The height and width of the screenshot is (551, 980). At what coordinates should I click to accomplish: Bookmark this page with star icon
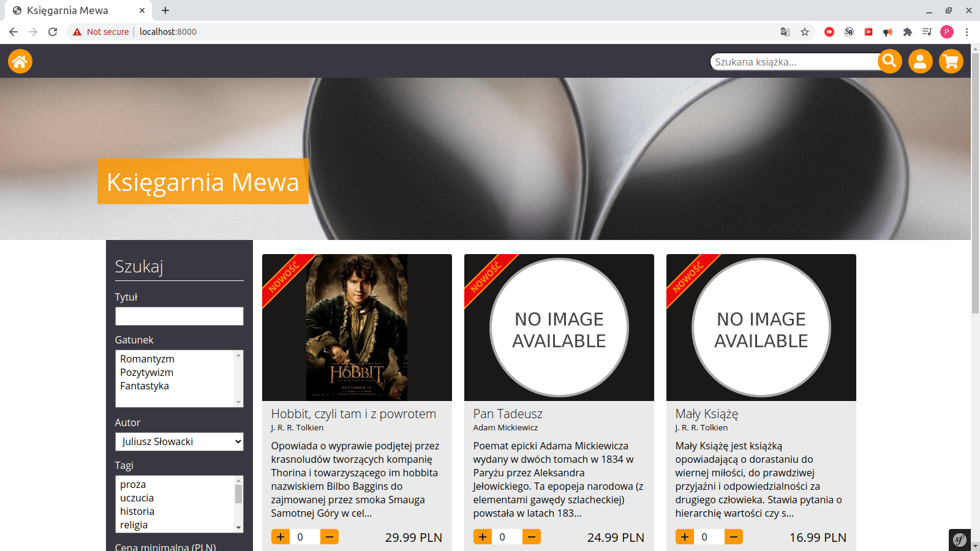point(805,32)
